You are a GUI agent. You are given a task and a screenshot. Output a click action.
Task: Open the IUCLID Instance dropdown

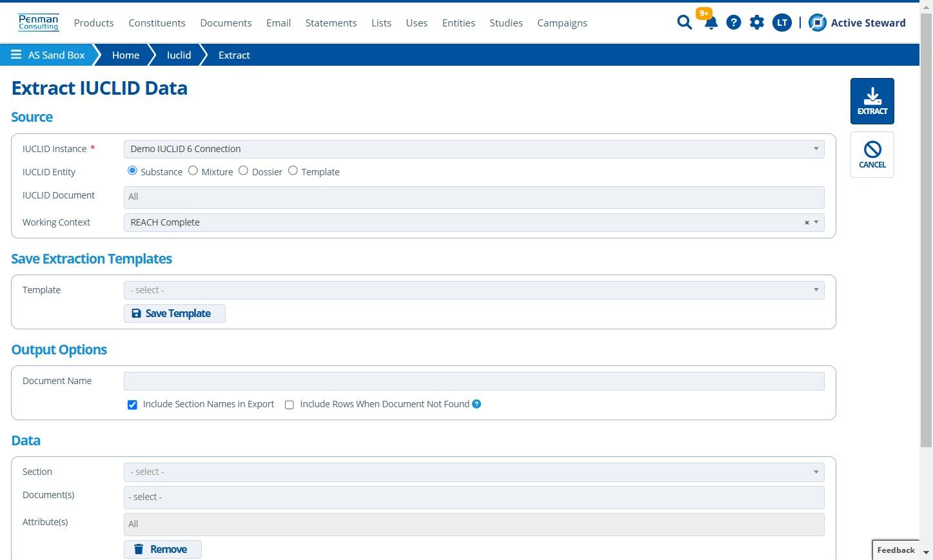474,149
